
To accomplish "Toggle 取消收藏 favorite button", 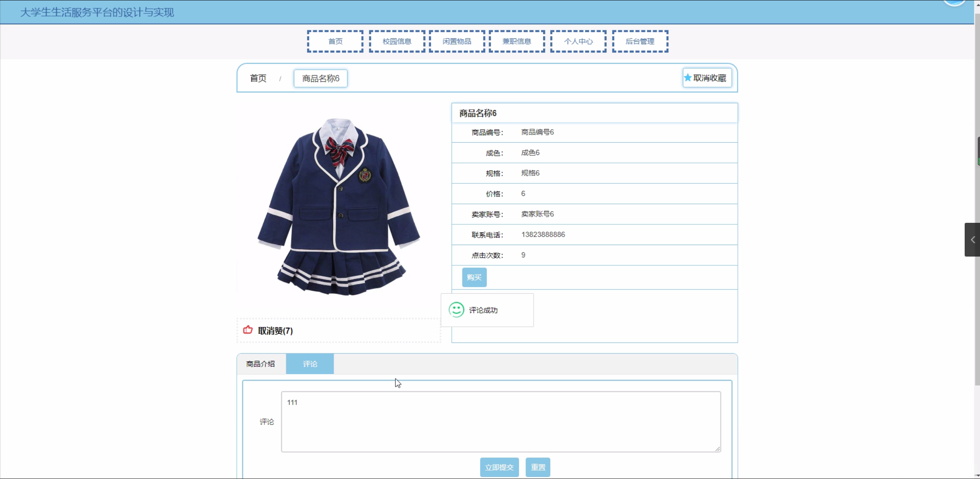I will (x=707, y=78).
